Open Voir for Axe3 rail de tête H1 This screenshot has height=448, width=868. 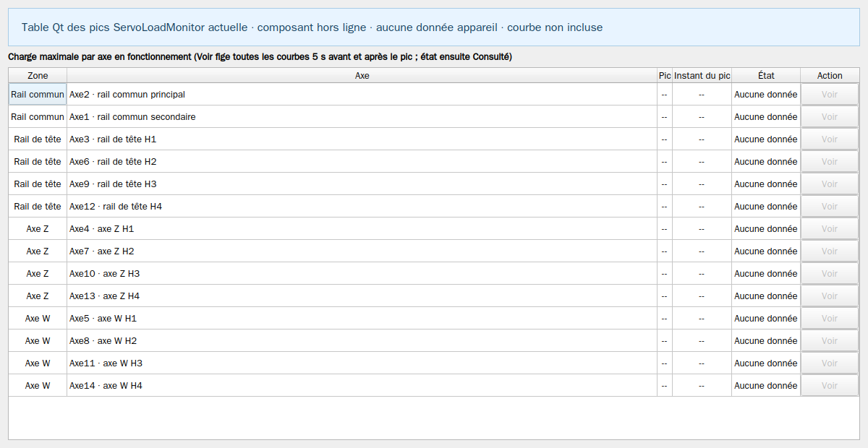click(830, 139)
